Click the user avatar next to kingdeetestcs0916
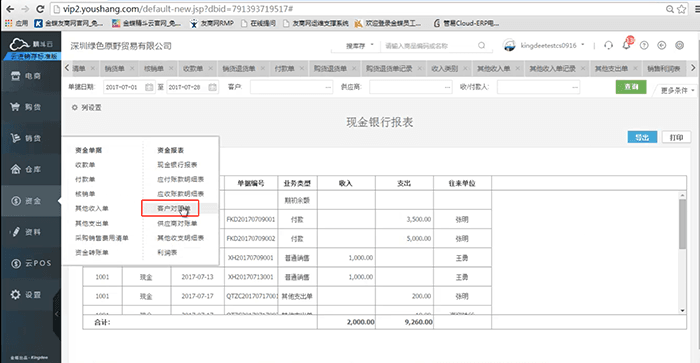Viewport: 700px width, 363px height. pos(509,45)
